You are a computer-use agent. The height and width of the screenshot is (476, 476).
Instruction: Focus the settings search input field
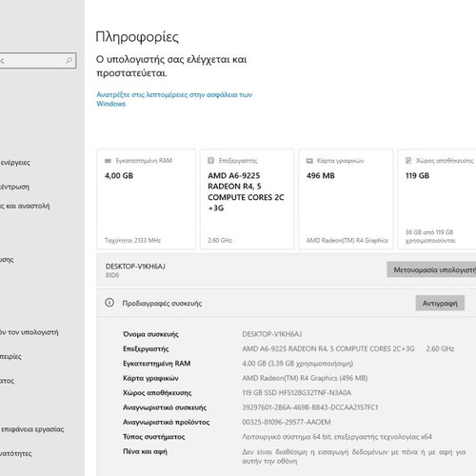[38, 60]
